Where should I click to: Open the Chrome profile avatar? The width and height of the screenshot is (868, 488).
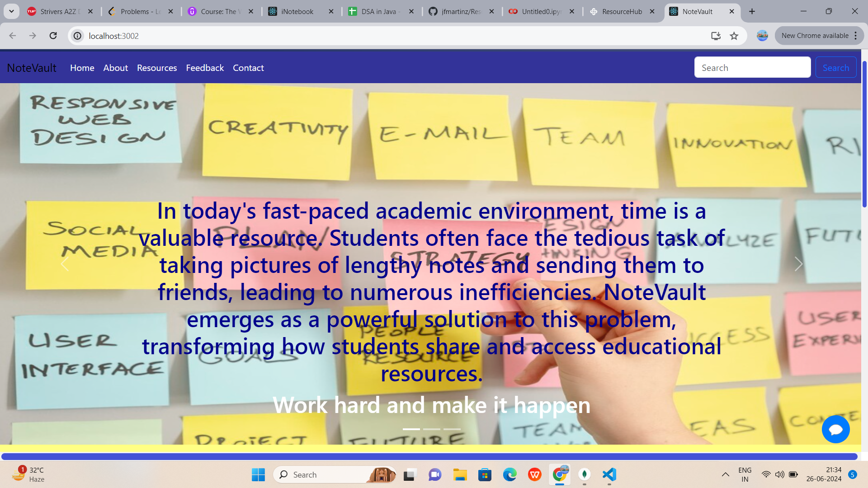[x=762, y=36]
